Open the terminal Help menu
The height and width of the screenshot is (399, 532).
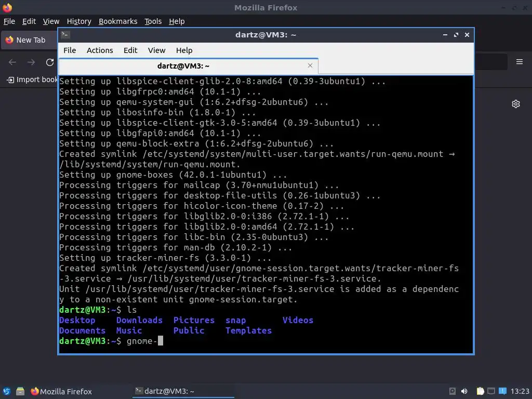184,50
